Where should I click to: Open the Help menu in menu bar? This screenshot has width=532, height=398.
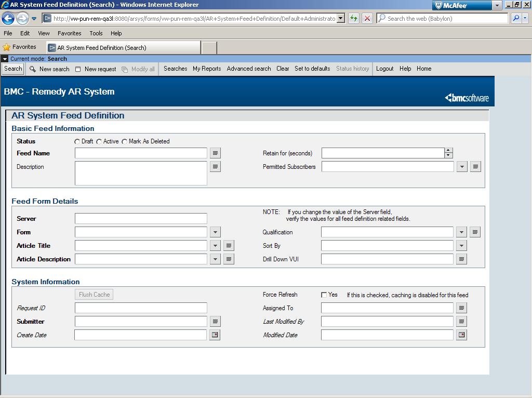pos(116,33)
